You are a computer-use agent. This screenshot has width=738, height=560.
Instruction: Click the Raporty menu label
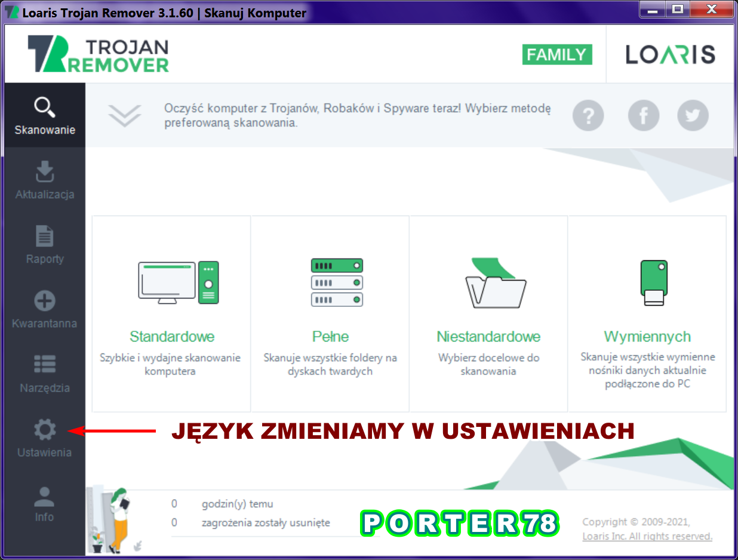[x=45, y=259]
